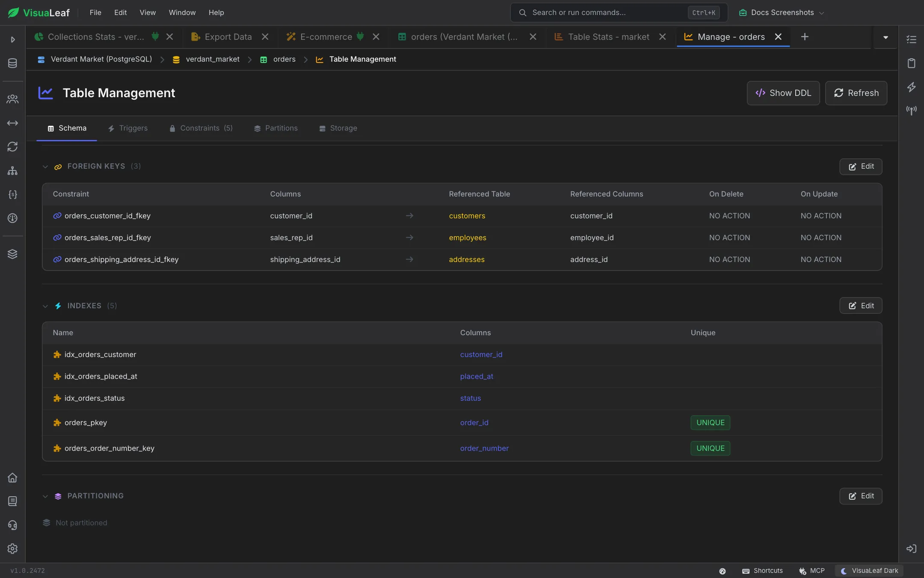This screenshot has width=924, height=578.
Task: Go to the home sidebar icon
Action: (x=12, y=477)
